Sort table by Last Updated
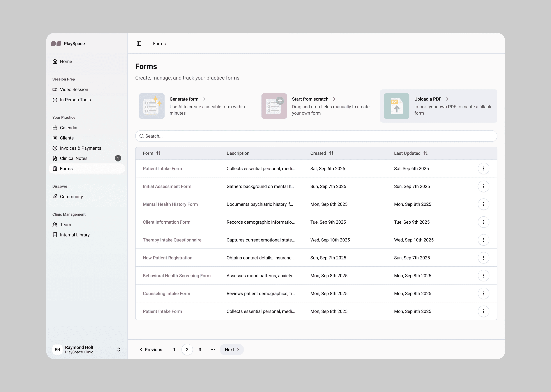 coord(425,153)
